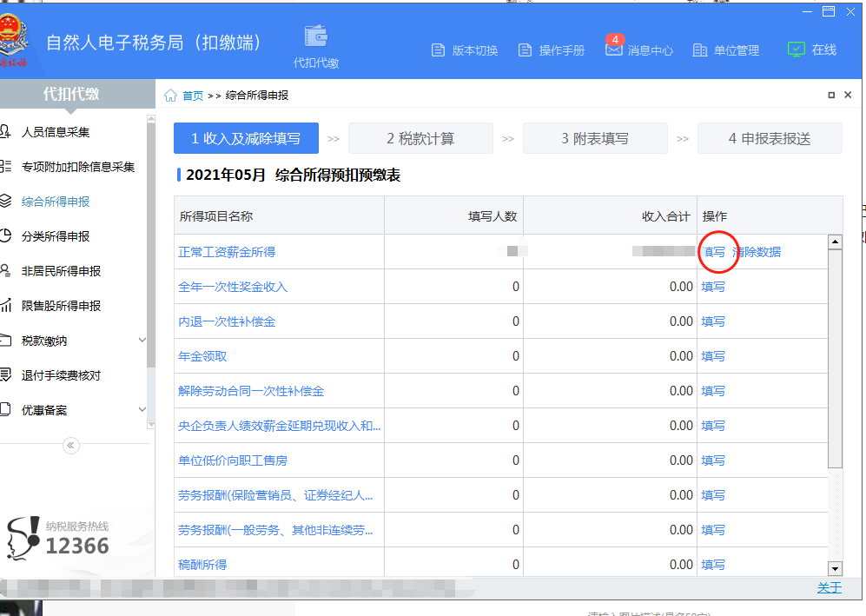Click 填写 for 稿酬所得
Viewport: 866px width, 616px height.
[713, 565]
